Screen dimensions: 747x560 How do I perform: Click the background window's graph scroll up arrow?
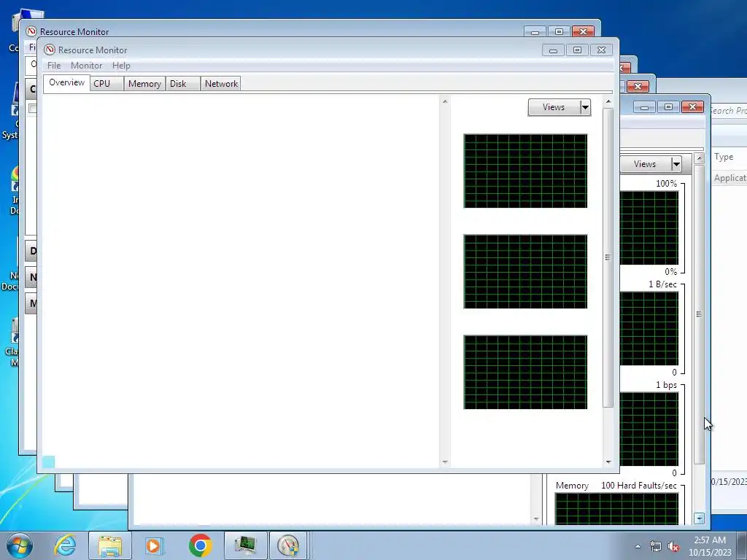click(x=699, y=157)
